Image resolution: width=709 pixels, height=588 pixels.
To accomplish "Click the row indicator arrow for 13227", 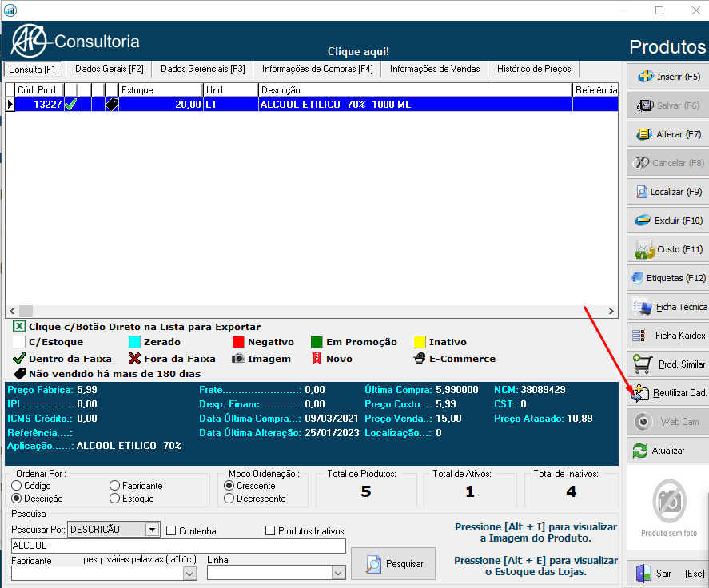I will tap(10, 105).
